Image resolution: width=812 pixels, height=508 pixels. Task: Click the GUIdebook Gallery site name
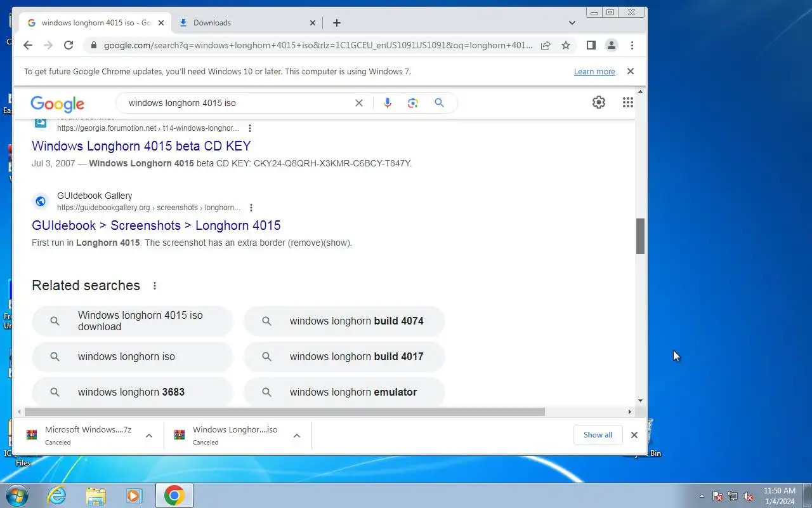pos(95,196)
